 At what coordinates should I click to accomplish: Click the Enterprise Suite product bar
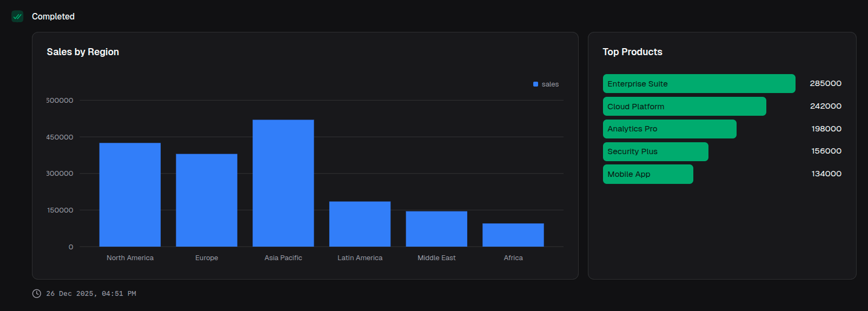(x=699, y=84)
